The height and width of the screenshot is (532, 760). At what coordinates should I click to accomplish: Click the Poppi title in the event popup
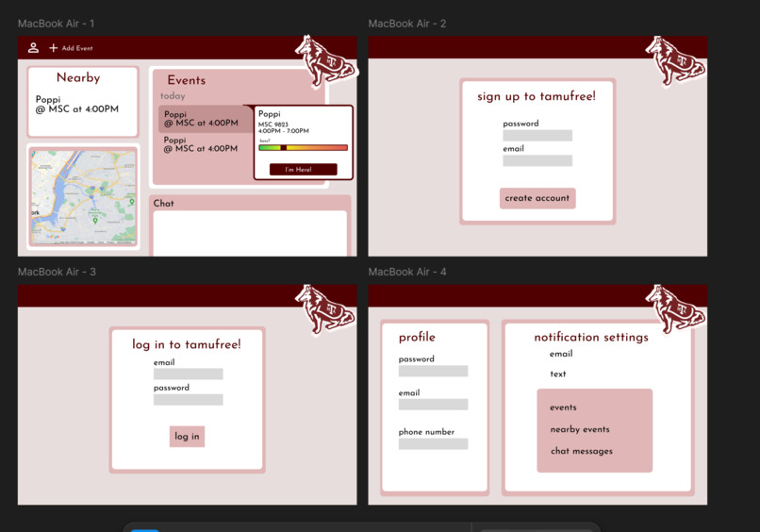[269, 113]
